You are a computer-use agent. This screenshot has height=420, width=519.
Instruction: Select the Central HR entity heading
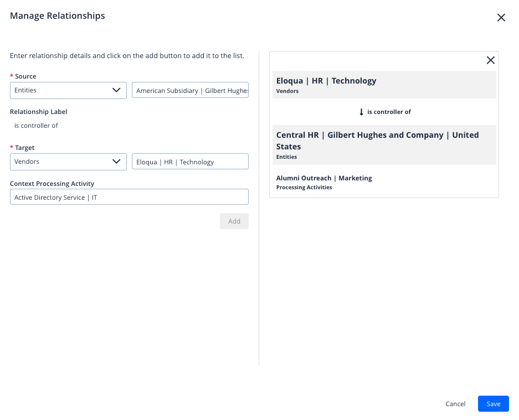377,141
